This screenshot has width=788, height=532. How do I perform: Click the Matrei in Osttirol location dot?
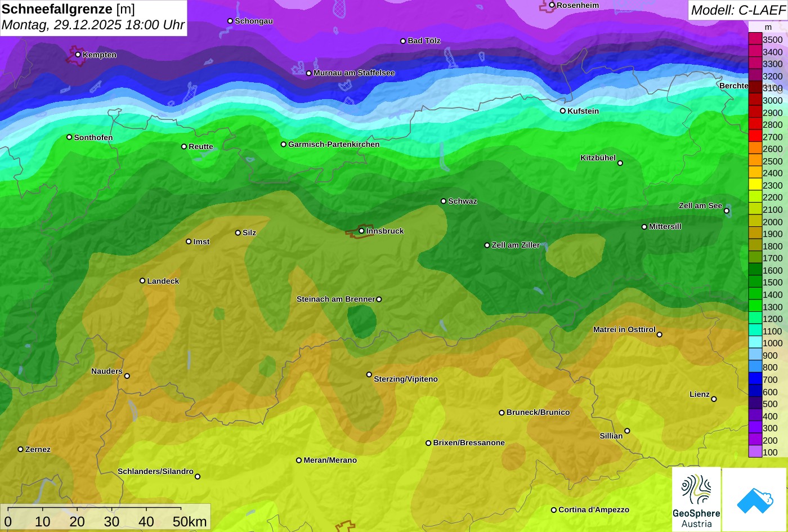(x=660, y=334)
